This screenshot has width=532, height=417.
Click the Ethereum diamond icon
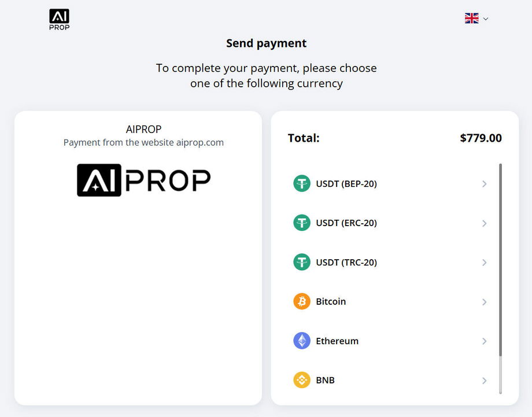coord(302,341)
